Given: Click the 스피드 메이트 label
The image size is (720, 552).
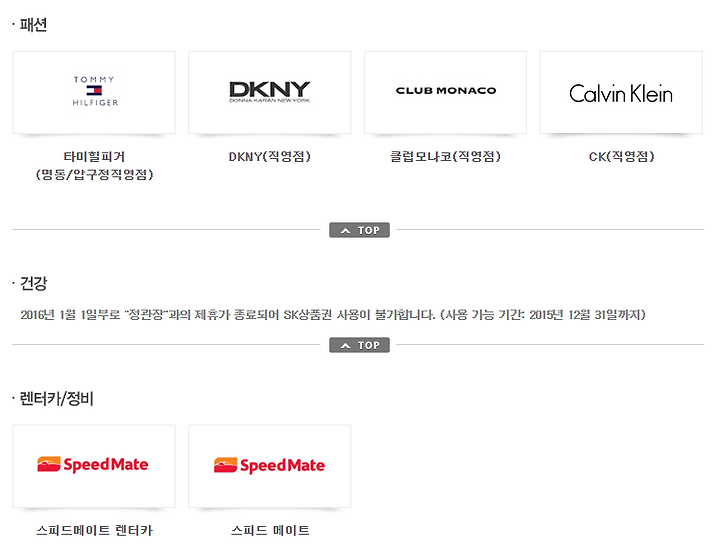Looking at the screenshot, I should (270, 530).
